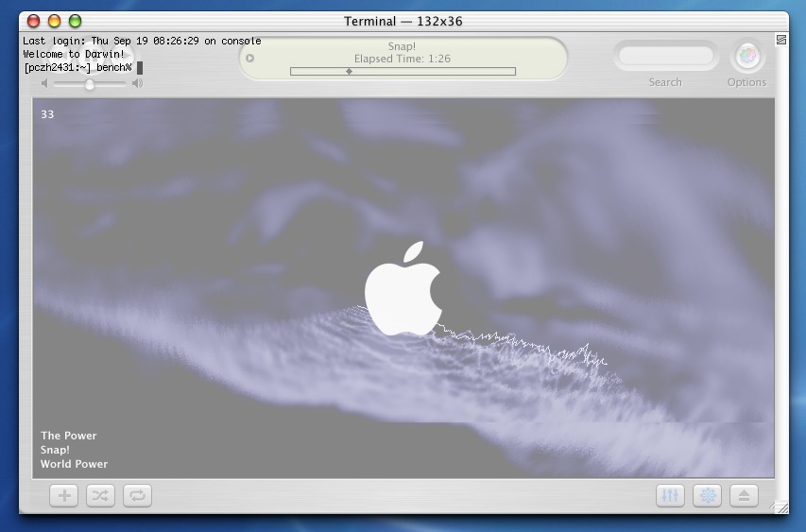
Task: Click the faint fast-forward button behind terminal text
Action: (x=122, y=56)
